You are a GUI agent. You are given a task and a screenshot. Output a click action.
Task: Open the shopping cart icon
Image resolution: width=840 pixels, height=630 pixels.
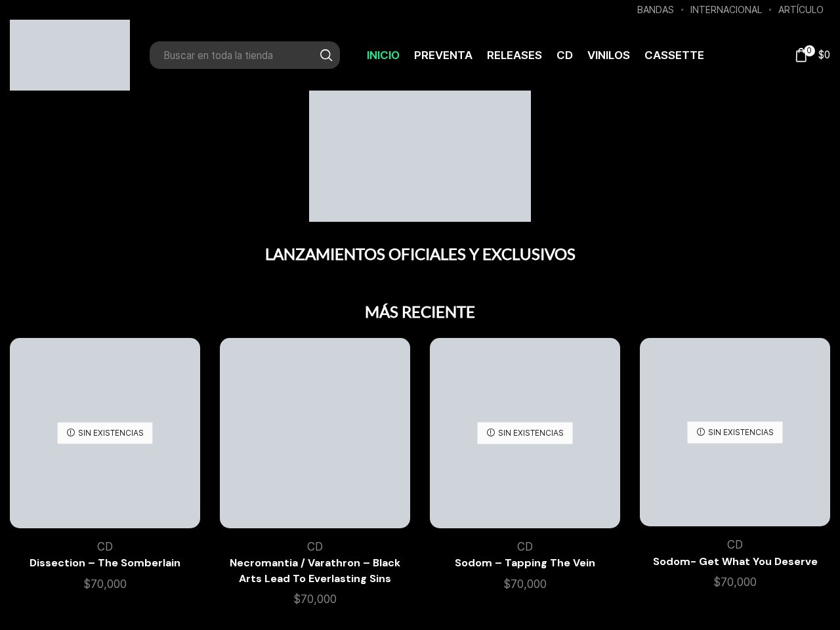tap(801, 55)
